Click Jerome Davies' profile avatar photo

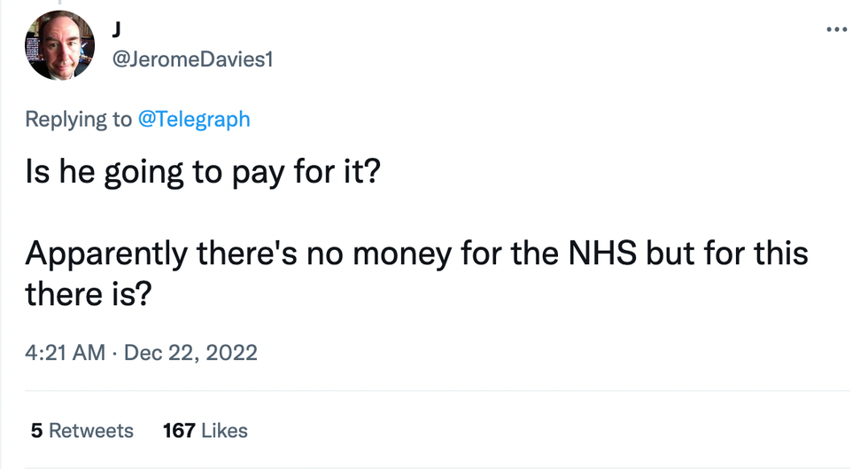pyautogui.click(x=59, y=45)
